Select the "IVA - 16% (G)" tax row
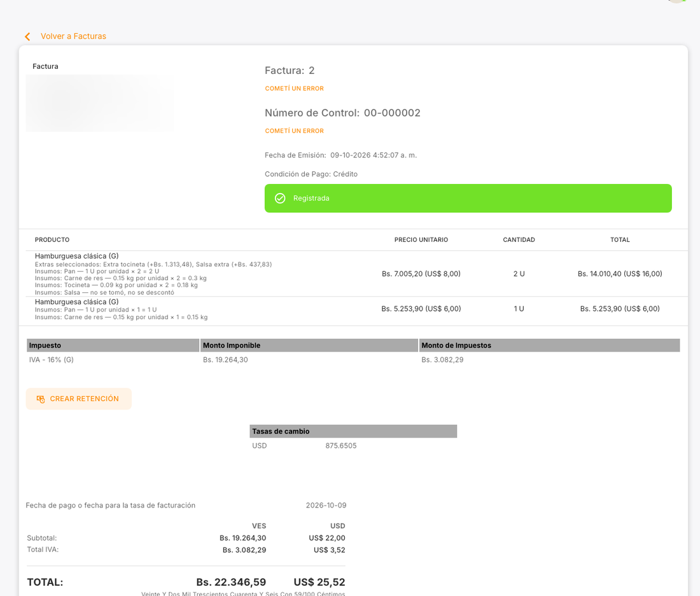Viewport: 700px width, 596px height. coord(353,360)
